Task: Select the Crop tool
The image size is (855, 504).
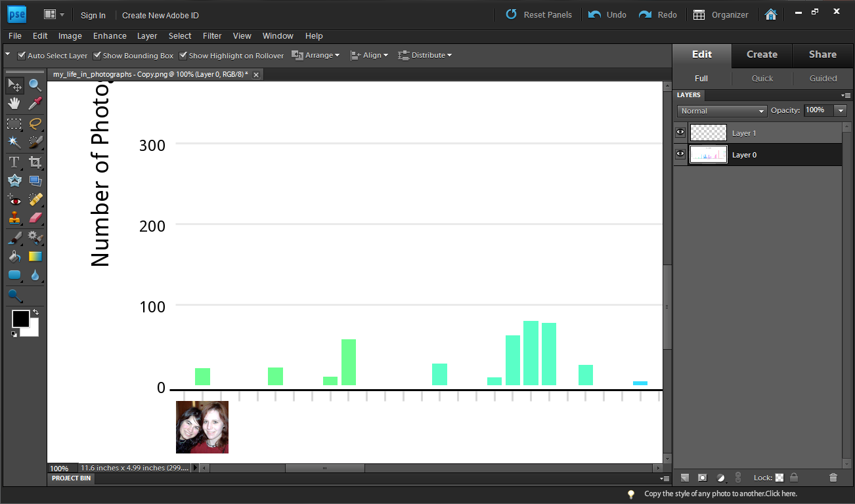Action: [35, 162]
